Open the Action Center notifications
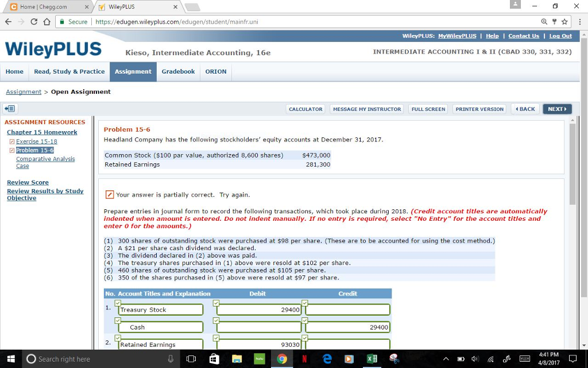Viewport: 588px width, 368px height. click(x=572, y=359)
